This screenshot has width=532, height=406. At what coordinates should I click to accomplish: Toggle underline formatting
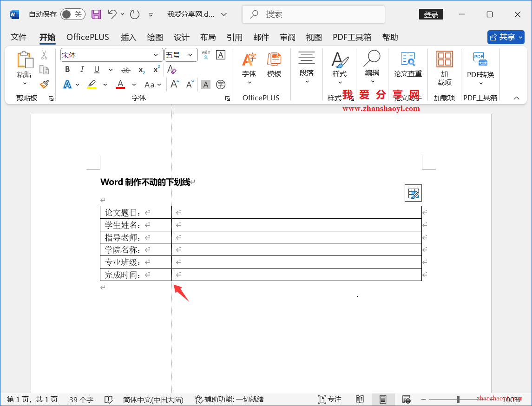[97, 70]
